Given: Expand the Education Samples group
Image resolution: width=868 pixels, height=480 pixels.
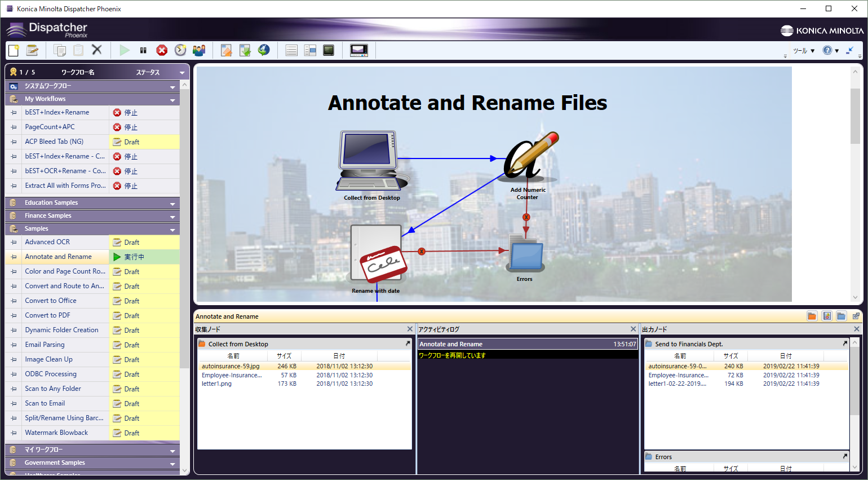Looking at the screenshot, I should tap(172, 204).
